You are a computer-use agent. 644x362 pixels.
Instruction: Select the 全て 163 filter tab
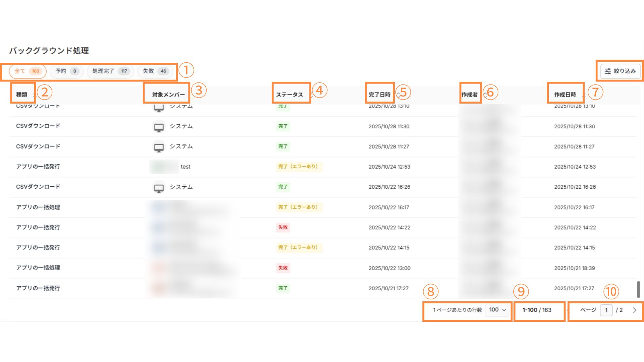tap(27, 71)
